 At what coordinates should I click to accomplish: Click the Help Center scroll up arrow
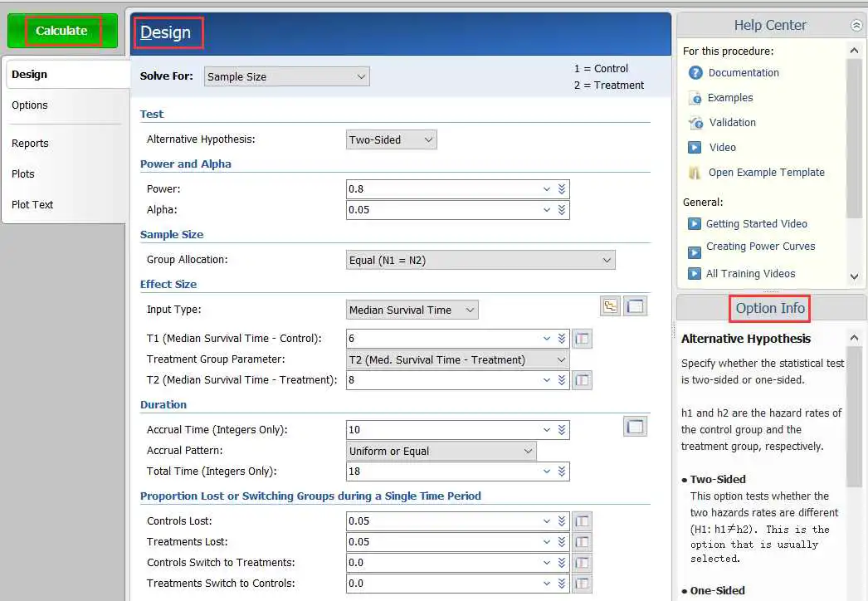coord(854,51)
